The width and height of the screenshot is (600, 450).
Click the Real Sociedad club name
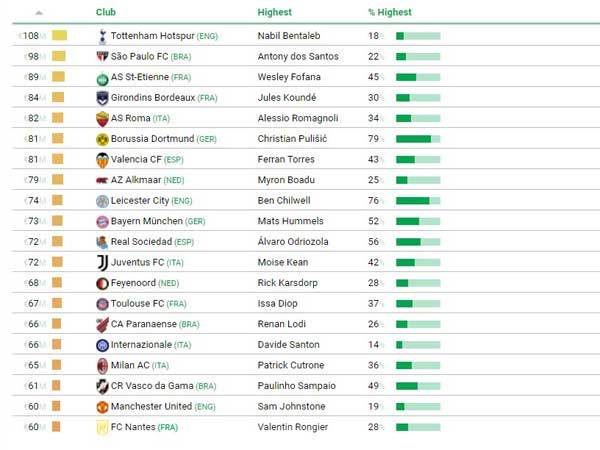click(141, 242)
